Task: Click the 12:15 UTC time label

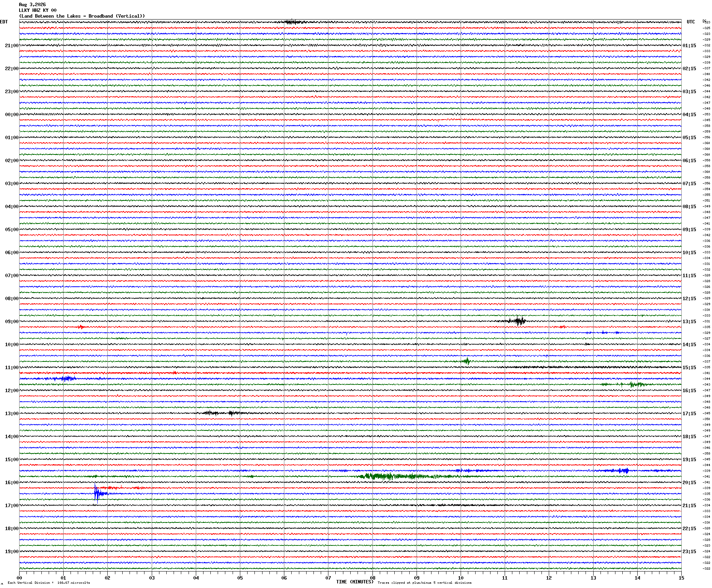Action: 689,299
